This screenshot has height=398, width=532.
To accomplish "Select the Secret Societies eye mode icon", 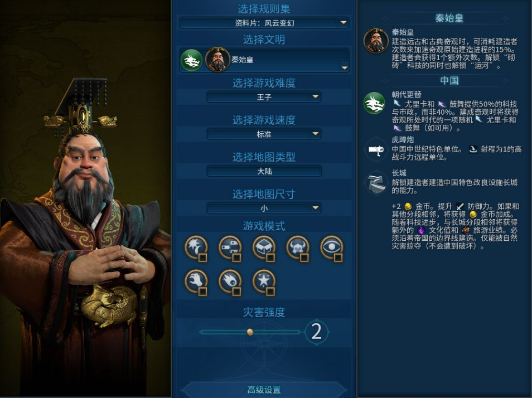I will (332, 248).
